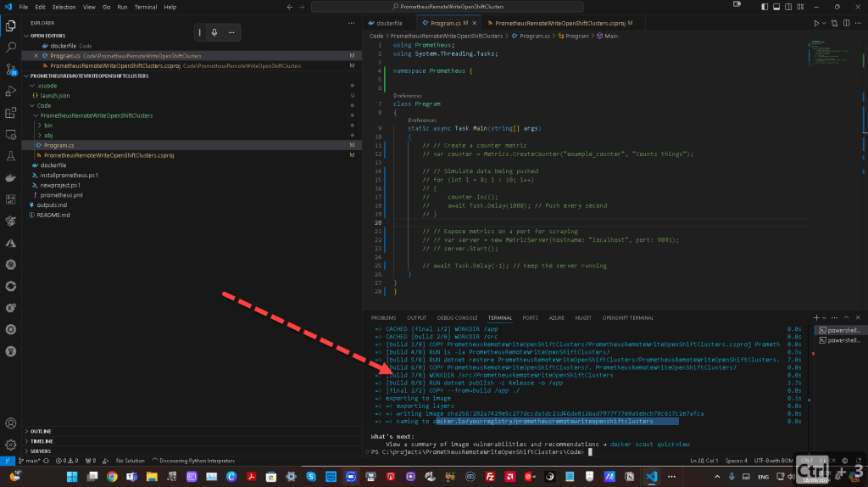Image resolution: width=868 pixels, height=487 pixels.
Task: Click the microphone icon in floating toolbar
Action: coord(214,32)
